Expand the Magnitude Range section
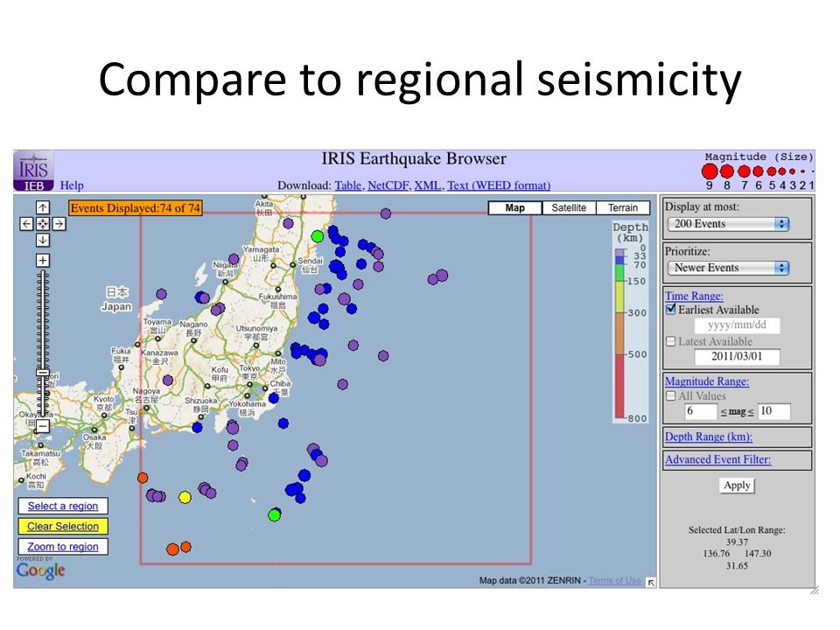 [707, 381]
